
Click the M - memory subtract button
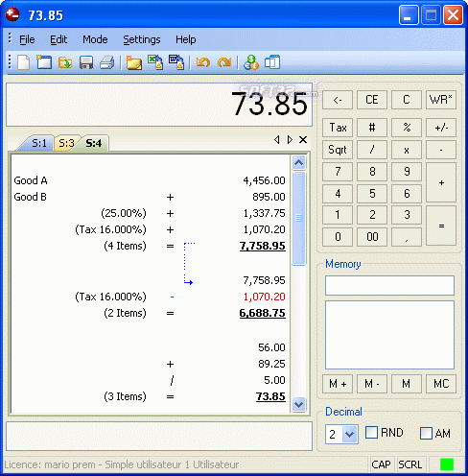(372, 384)
